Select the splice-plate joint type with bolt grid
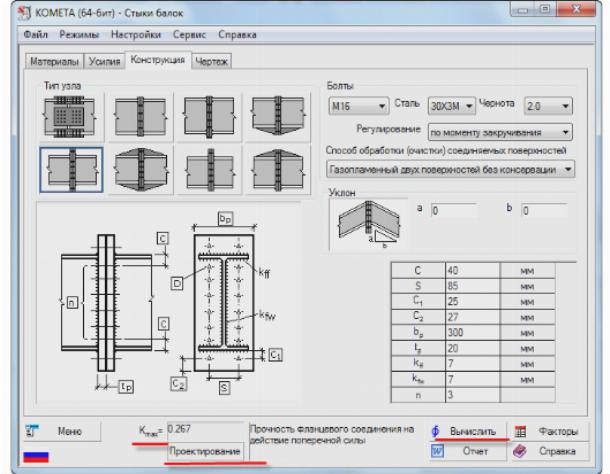Image resolution: width=610 pixels, height=474 pixels. point(67,117)
